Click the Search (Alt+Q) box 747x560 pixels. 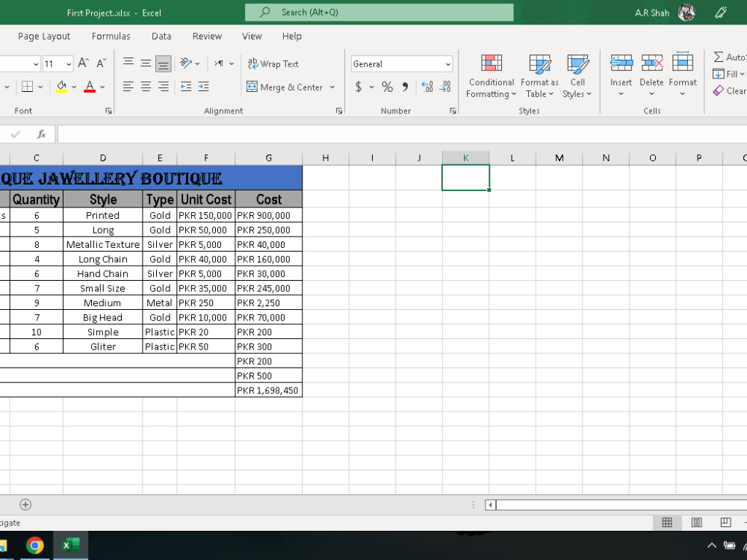click(x=379, y=13)
